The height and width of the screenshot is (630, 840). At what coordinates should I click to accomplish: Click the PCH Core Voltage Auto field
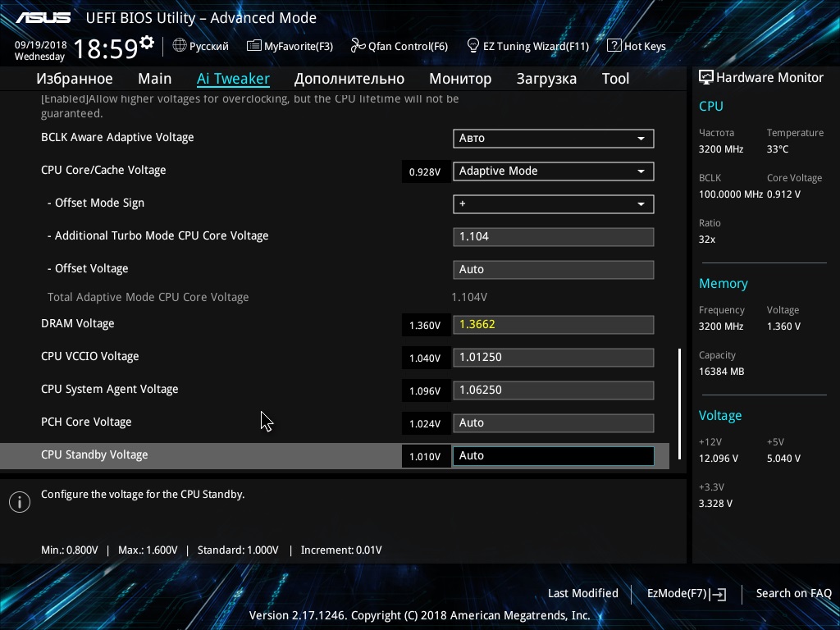click(x=554, y=422)
